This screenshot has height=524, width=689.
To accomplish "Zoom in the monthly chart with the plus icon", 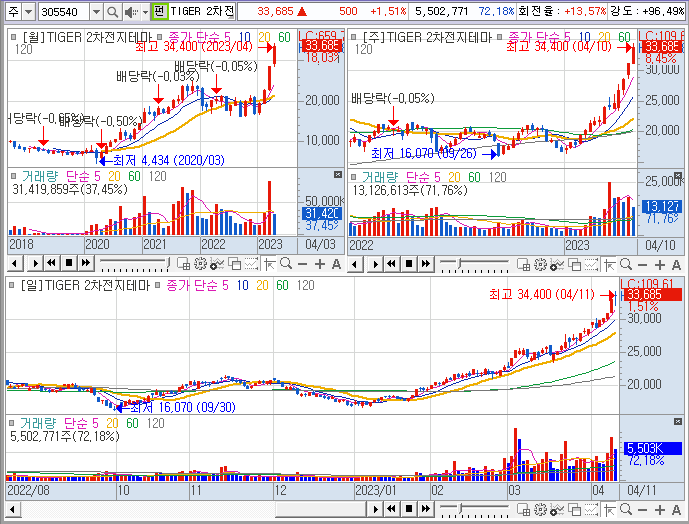I will [x=319, y=264].
